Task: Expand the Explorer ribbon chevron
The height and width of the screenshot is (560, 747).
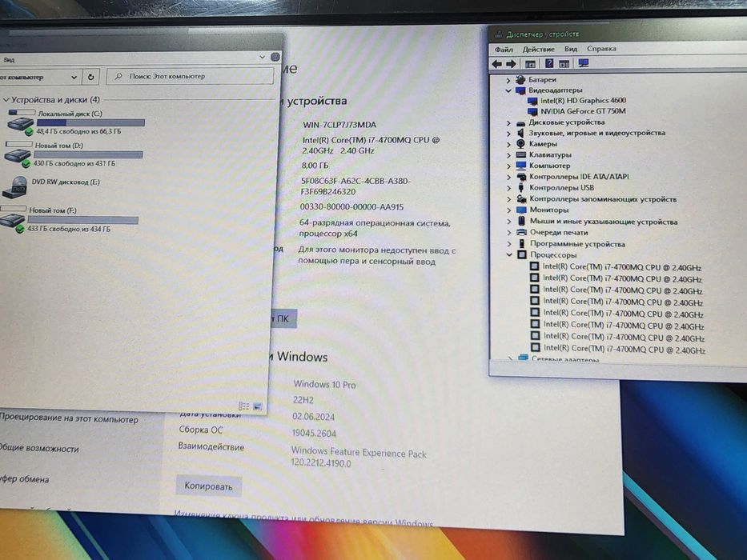Action: [262, 57]
